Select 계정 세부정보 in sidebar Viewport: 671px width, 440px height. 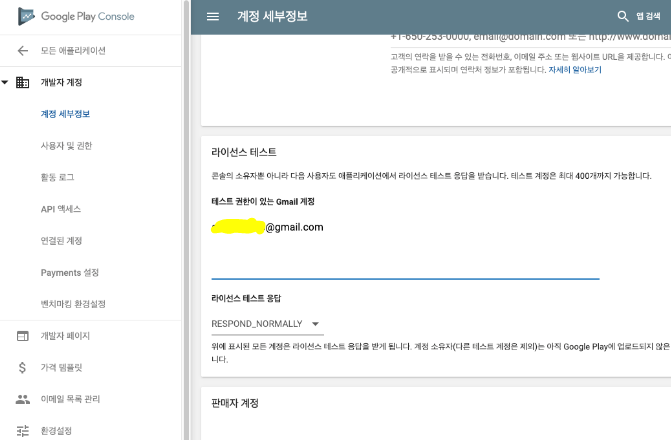(65, 114)
